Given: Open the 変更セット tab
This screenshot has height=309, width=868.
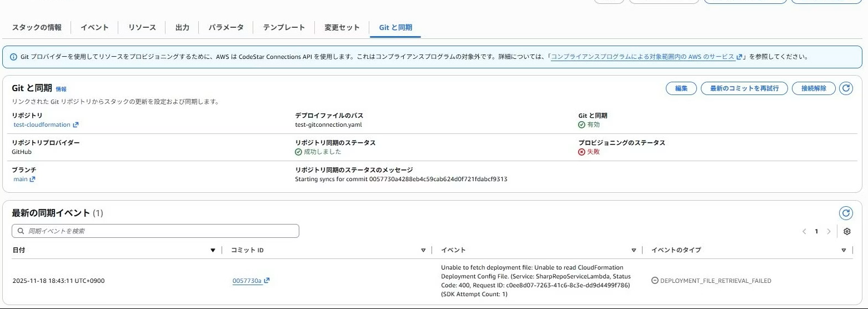Looking at the screenshot, I should pyautogui.click(x=342, y=27).
